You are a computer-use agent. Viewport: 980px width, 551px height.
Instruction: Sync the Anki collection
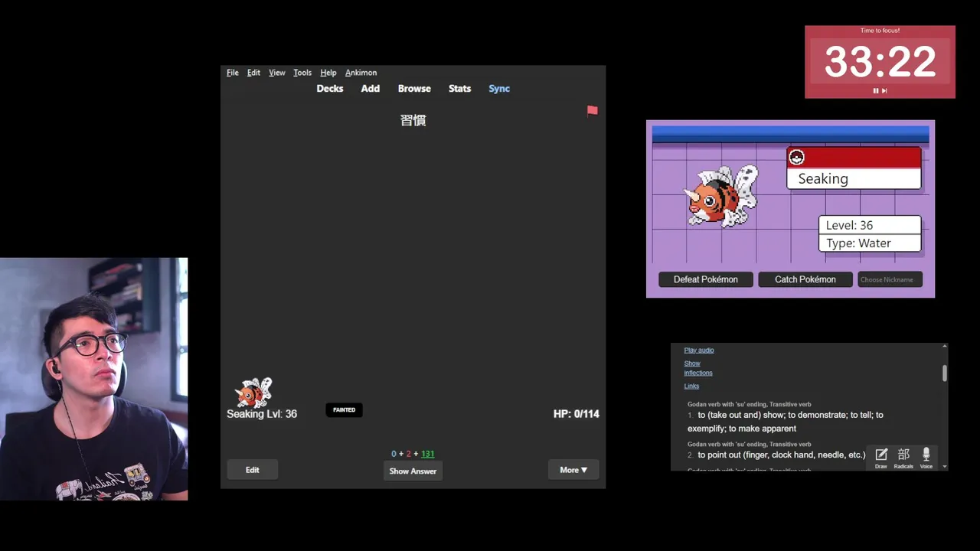499,89
